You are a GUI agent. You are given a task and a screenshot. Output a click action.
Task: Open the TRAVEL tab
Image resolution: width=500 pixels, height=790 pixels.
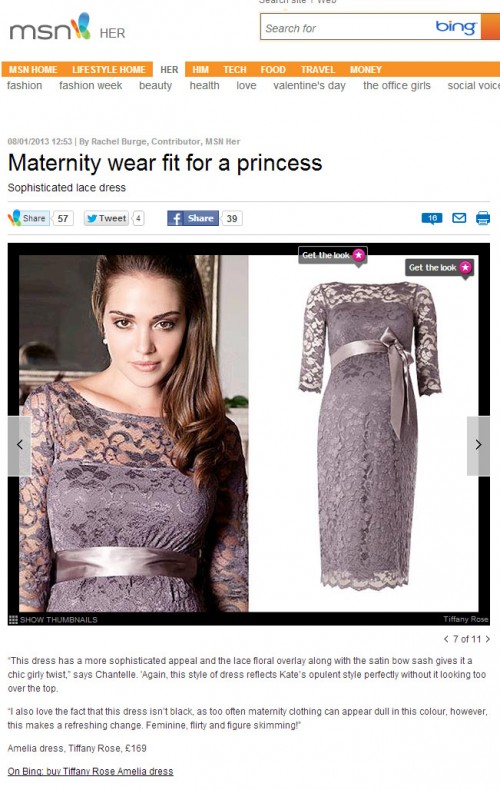coord(318,70)
